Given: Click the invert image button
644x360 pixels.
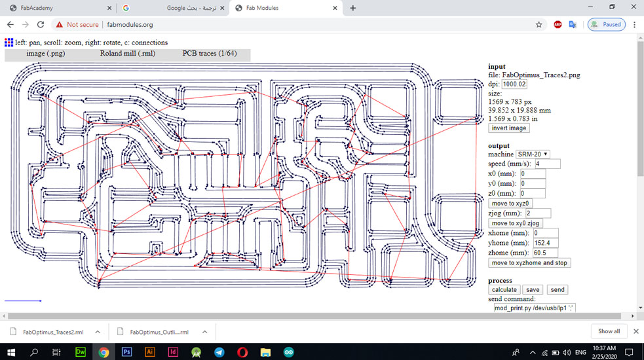Looking at the screenshot, I should [x=509, y=128].
